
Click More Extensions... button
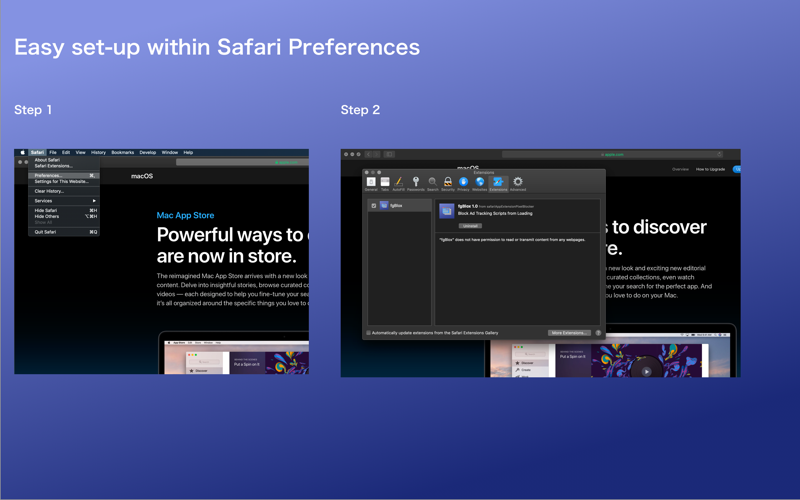coord(569,333)
